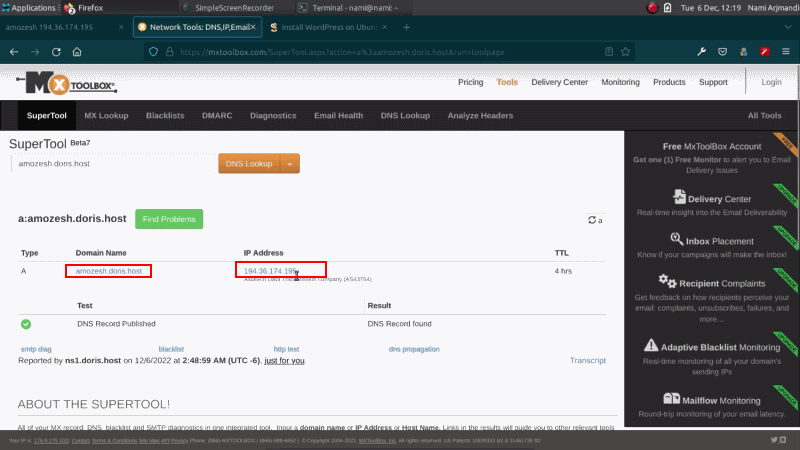Open the Monitoring menu link
Viewport: 800px width, 450px height.
point(620,82)
